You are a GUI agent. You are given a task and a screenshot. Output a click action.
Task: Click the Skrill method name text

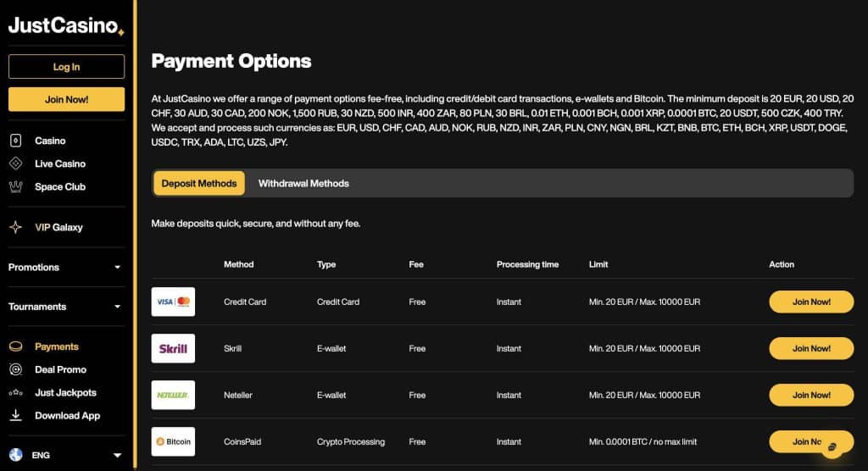coord(232,348)
